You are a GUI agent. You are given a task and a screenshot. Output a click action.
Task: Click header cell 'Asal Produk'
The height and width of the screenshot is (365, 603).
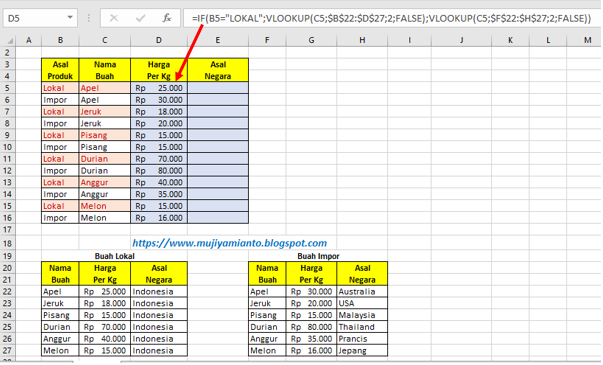pos(60,70)
